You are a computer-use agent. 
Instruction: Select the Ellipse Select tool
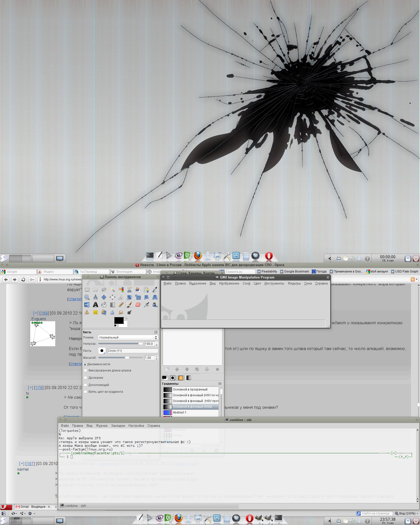[x=95, y=289]
